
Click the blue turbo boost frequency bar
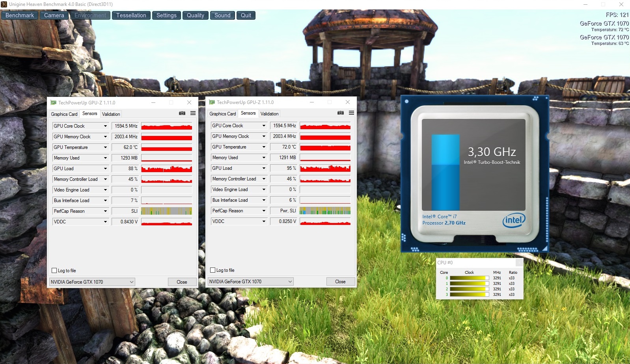pos(445,173)
